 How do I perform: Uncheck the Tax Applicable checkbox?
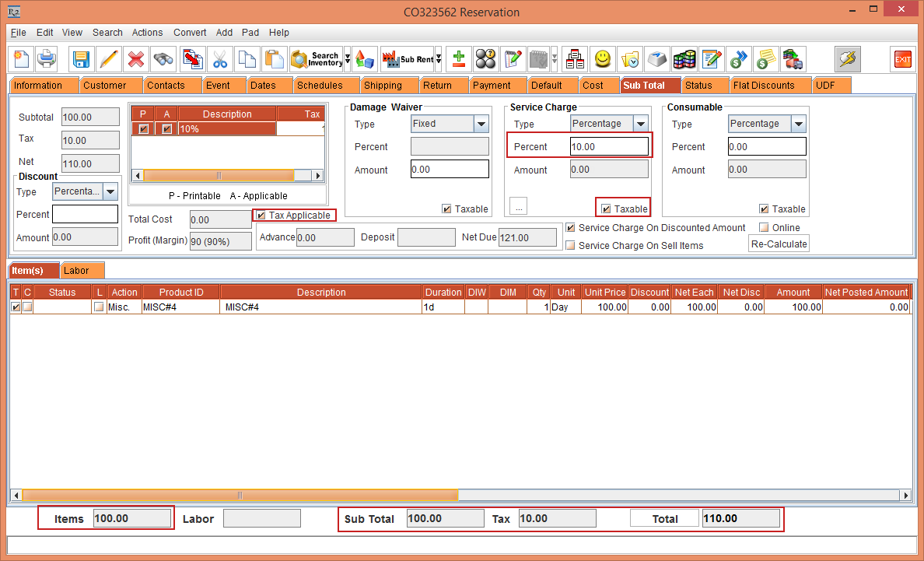coord(261,216)
